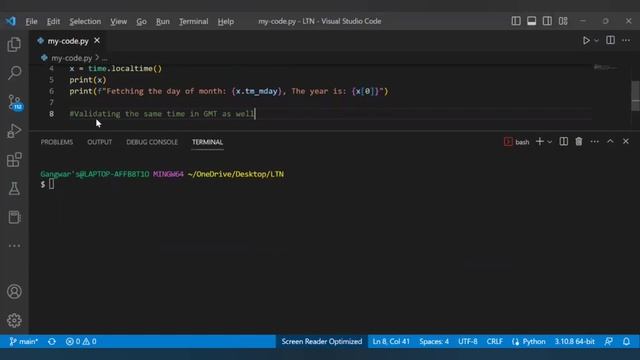Switch to the OUTPUT panel tab
The height and width of the screenshot is (360, 640).
[100, 142]
